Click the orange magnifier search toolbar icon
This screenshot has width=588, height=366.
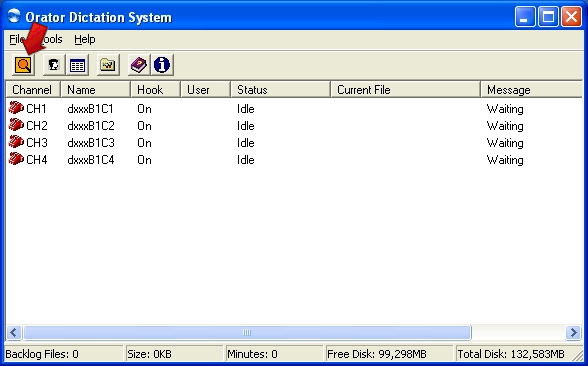click(23, 65)
